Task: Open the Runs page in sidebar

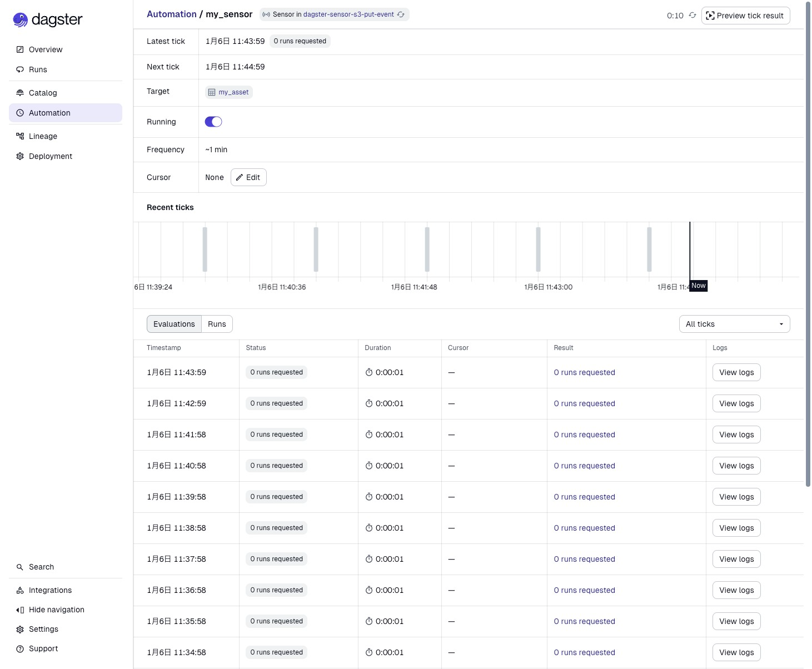Action: (x=38, y=69)
